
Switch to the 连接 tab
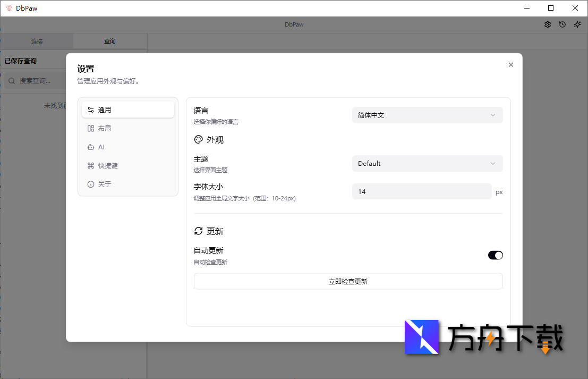pyautogui.click(x=37, y=41)
